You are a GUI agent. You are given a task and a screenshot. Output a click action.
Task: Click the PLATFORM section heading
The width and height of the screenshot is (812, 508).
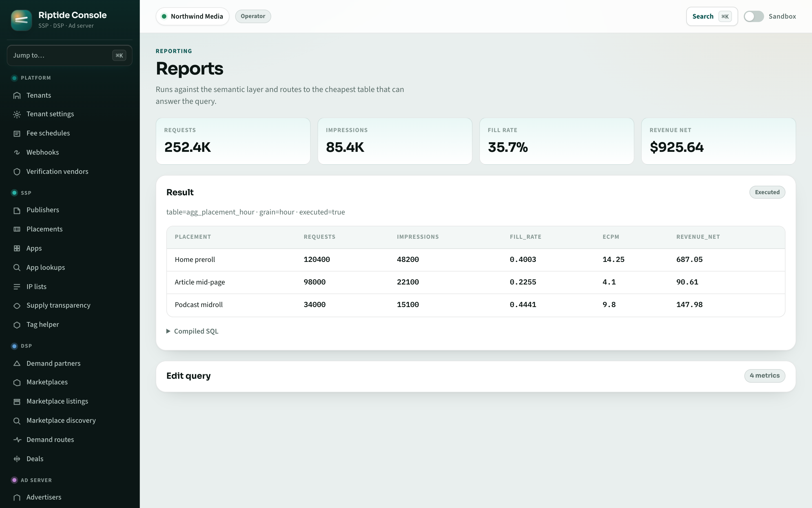pyautogui.click(x=36, y=78)
